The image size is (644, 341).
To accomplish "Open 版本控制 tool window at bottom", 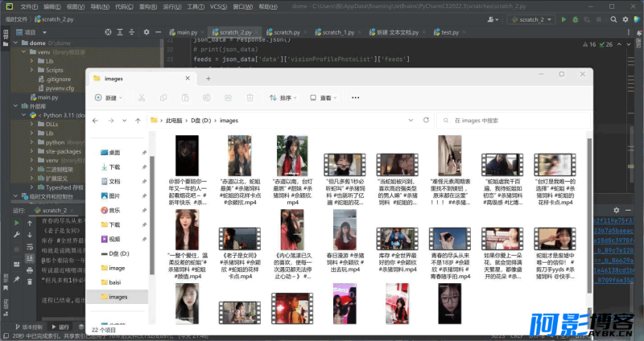I will [x=29, y=327].
